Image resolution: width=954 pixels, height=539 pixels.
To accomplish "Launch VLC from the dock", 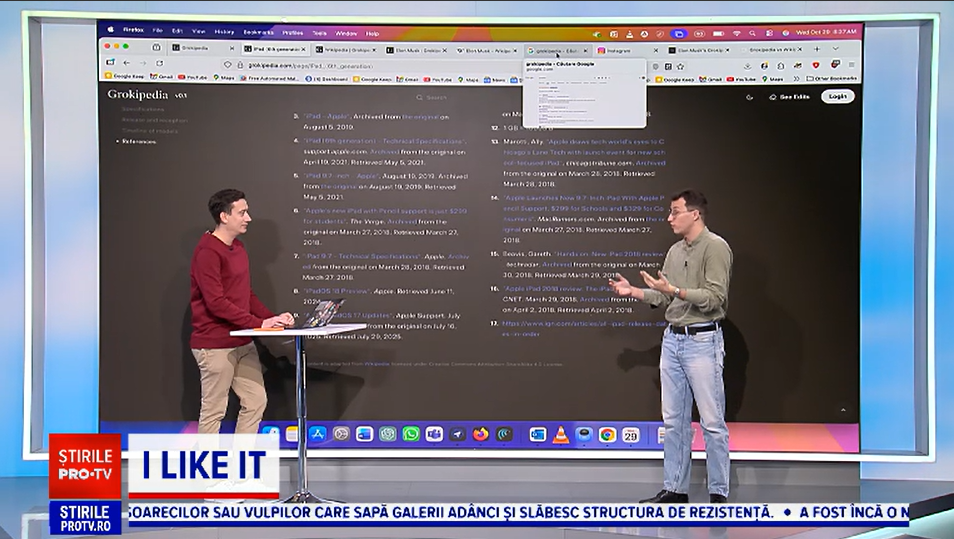I will point(560,435).
